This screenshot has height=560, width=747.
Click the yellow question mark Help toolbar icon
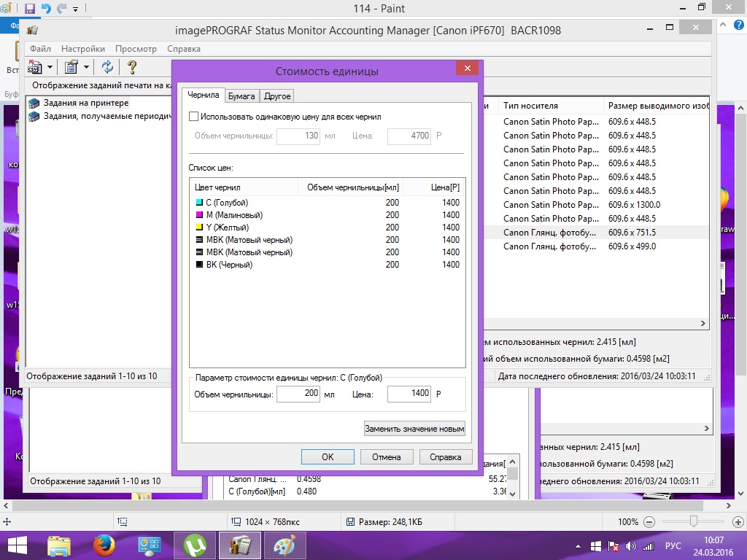tap(132, 67)
